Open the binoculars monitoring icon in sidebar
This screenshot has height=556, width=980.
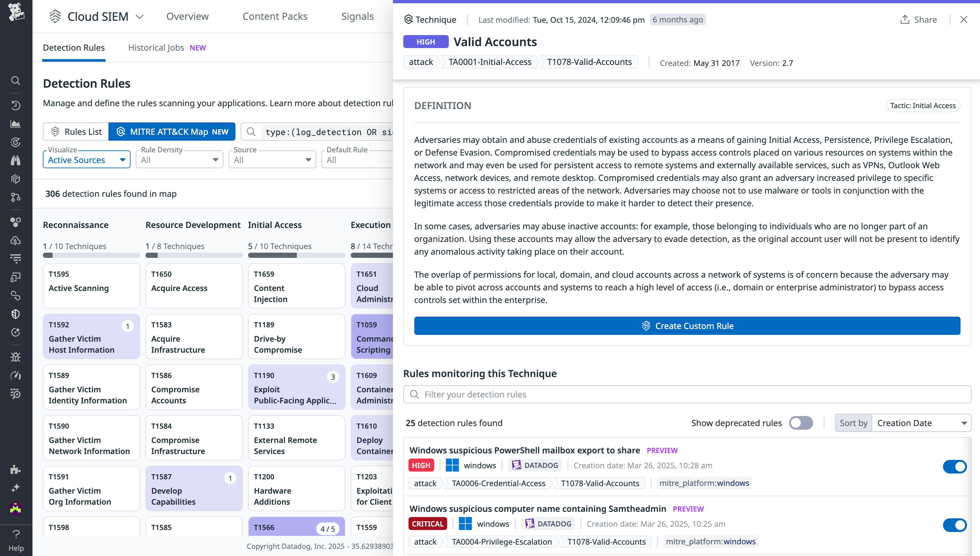(x=16, y=160)
